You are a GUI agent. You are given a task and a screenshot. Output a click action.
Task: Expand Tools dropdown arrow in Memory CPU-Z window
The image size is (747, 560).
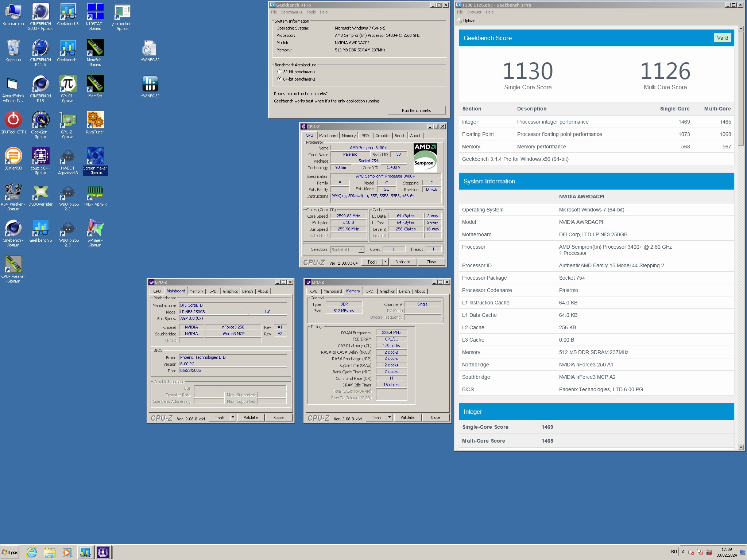[x=390, y=417]
